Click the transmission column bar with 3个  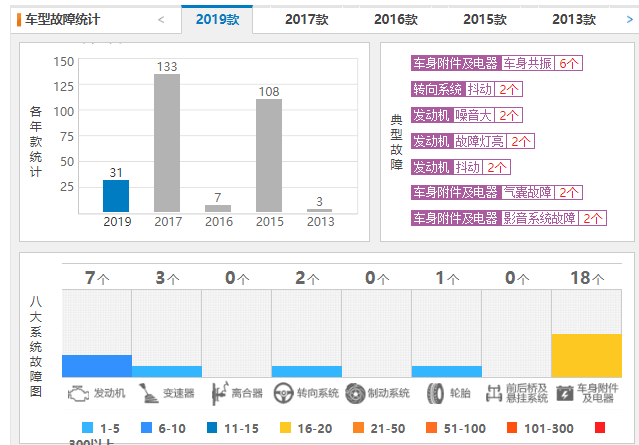(x=167, y=372)
